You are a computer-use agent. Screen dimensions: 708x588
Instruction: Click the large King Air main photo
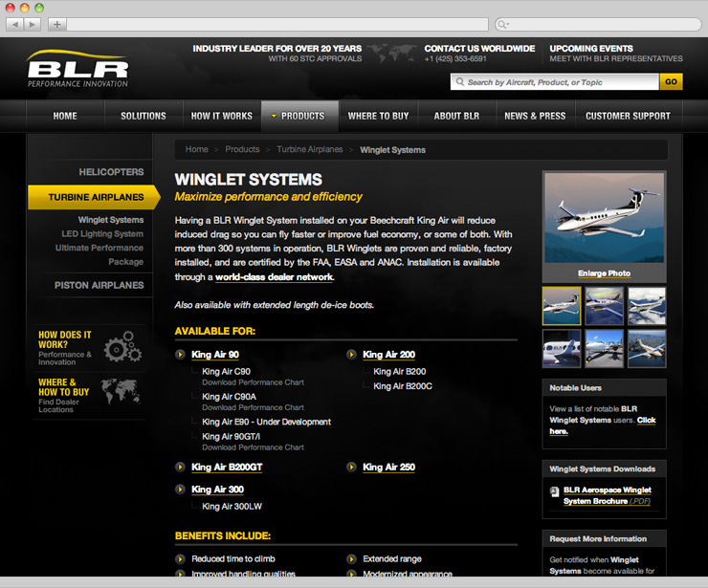tap(604, 218)
